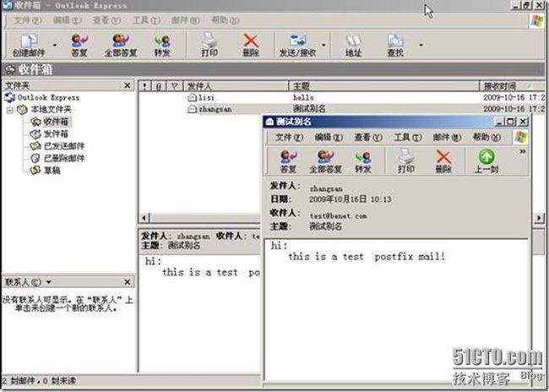
Task: Click the 查找 toolbar icon
Action: point(395,45)
